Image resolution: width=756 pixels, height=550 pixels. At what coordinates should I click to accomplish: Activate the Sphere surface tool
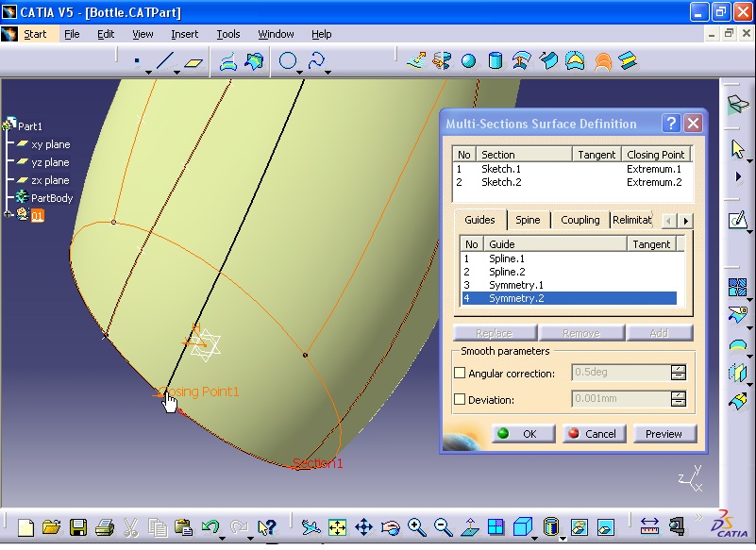pyautogui.click(x=468, y=59)
